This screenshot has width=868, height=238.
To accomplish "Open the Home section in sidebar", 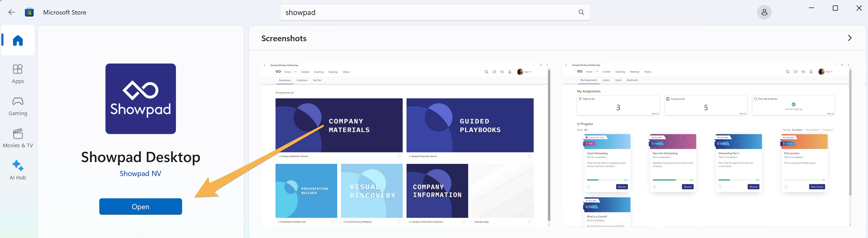I will 18,40.
